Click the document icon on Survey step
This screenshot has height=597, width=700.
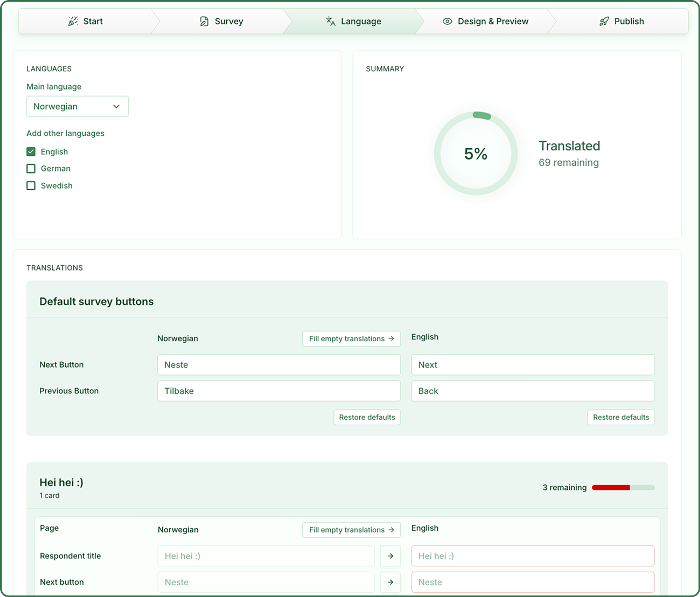pos(204,21)
